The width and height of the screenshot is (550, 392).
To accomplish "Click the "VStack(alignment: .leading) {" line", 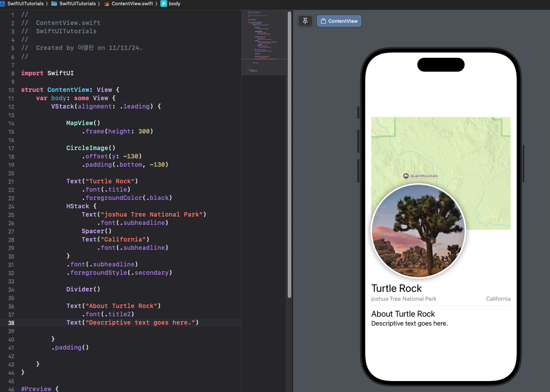I will pos(106,106).
